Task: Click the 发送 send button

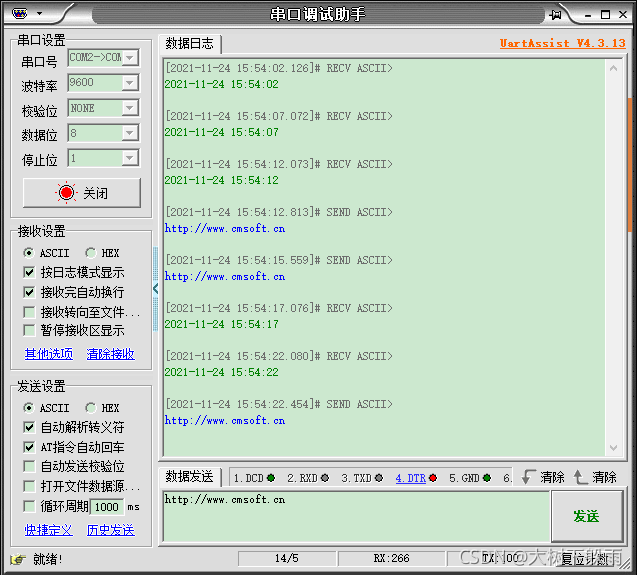Action: point(587,516)
